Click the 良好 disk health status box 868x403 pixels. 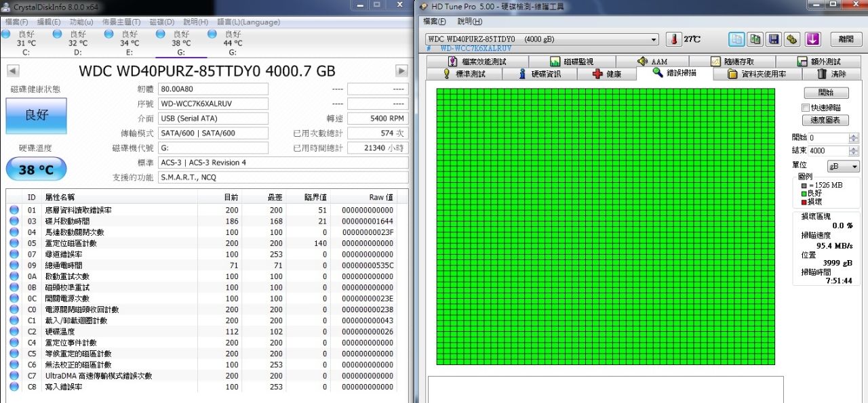[x=37, y=116]
